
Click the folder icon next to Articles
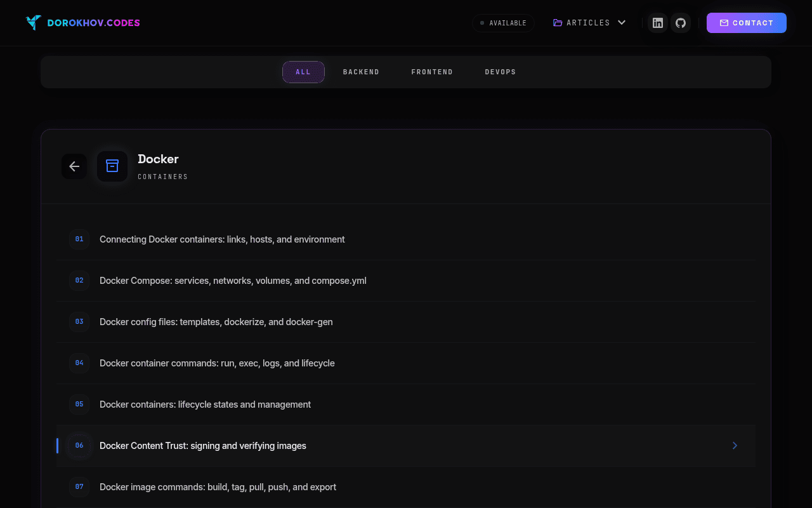(558, 23)
